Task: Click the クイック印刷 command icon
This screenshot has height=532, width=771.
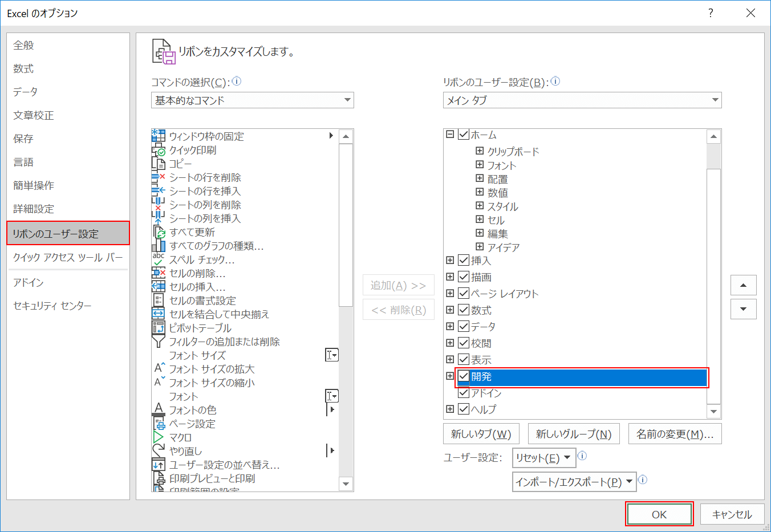Action: (x=158, y=150)
